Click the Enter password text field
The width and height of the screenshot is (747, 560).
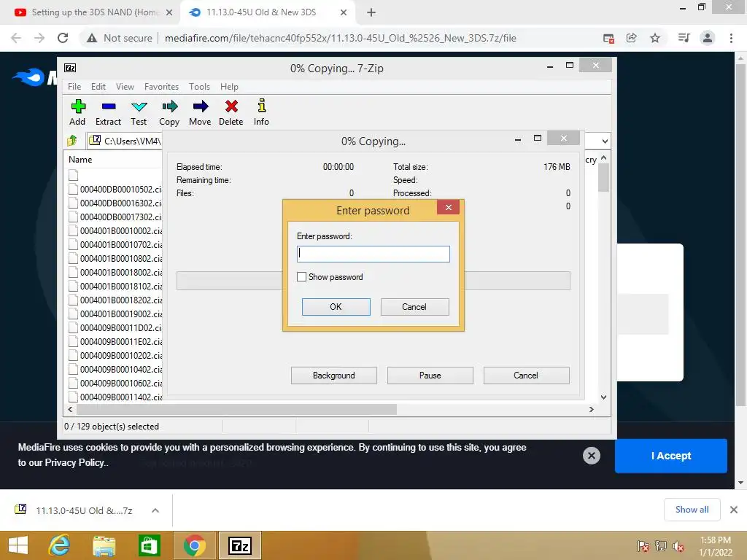click(373, 254)
